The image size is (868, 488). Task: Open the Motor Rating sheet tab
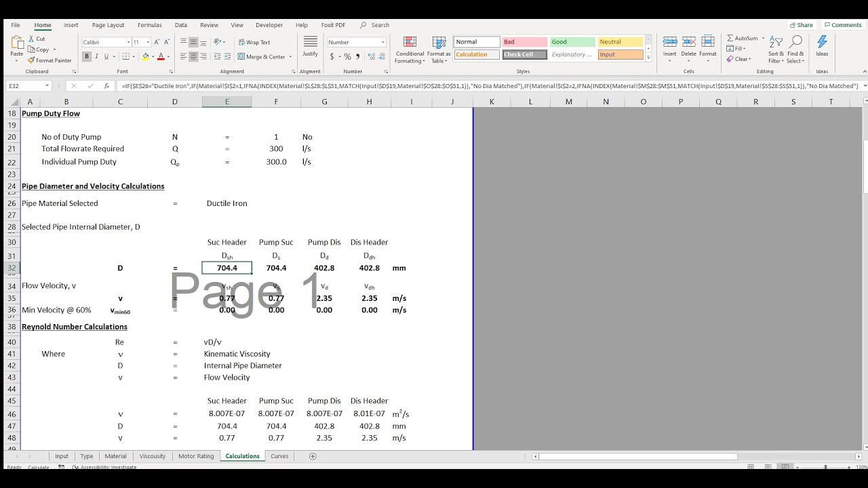pyautogui.click(x=196, y=456)
